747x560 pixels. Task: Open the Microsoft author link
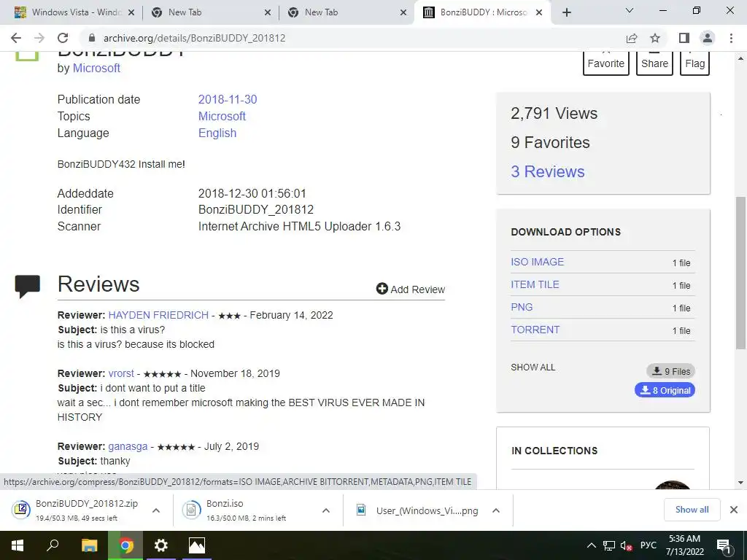[96, 68]
